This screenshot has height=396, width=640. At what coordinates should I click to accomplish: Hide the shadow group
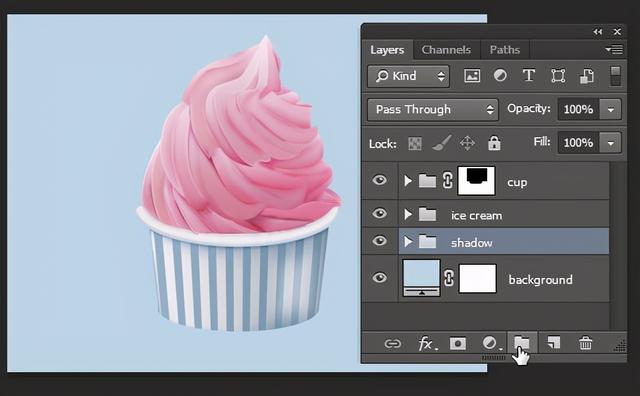pos(379,240)
